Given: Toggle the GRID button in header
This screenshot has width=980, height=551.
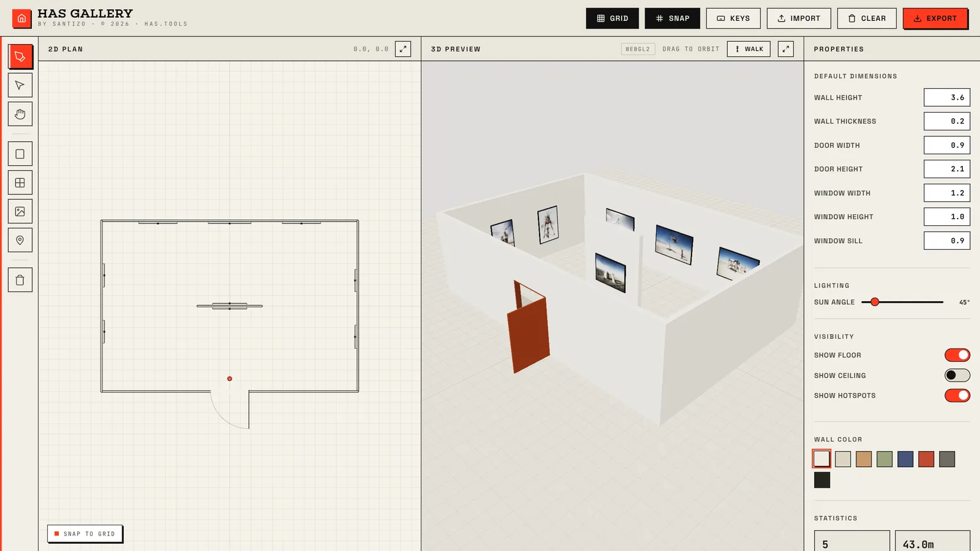Looking at the screenshot, I should point(612,18).
